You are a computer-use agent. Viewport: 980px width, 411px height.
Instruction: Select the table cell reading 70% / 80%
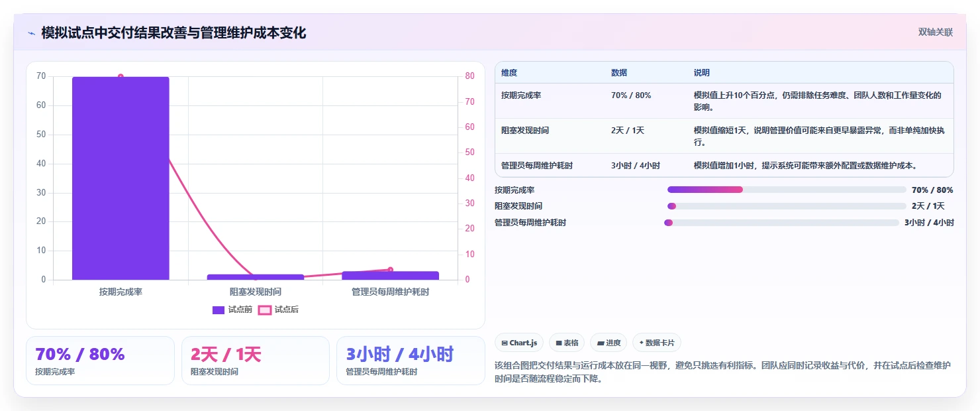pyautogui.click(x=631, y=95)
